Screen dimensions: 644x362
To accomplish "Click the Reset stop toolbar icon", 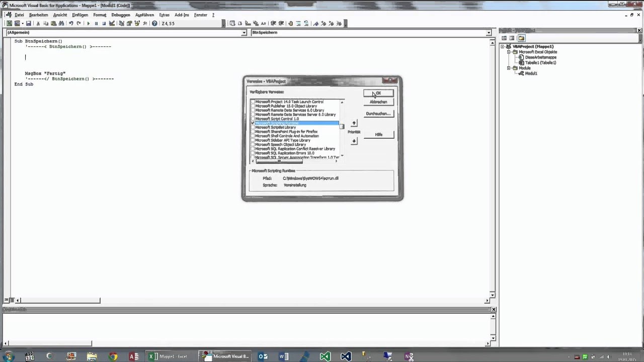I will 104,23.
